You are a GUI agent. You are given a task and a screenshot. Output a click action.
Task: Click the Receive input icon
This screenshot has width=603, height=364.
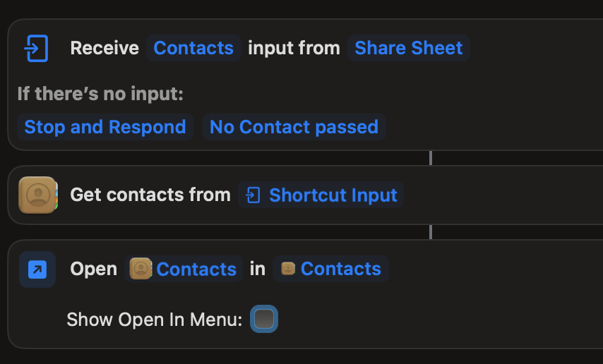click(35, 49)
